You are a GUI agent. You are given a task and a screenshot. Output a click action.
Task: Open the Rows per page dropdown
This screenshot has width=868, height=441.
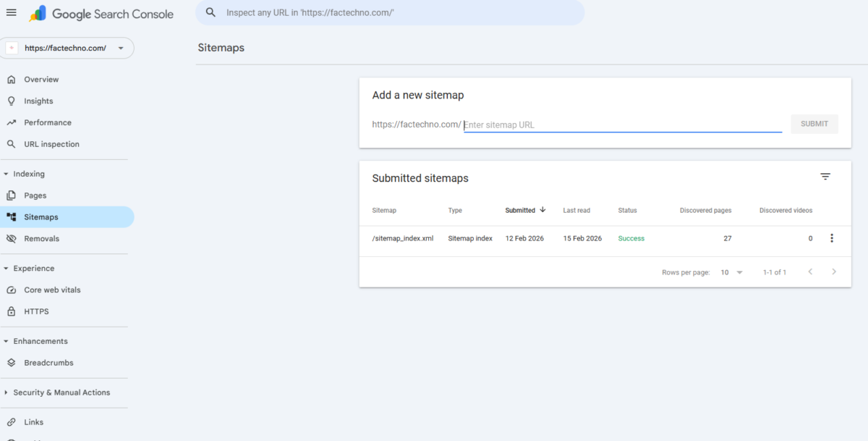point(731,272)
